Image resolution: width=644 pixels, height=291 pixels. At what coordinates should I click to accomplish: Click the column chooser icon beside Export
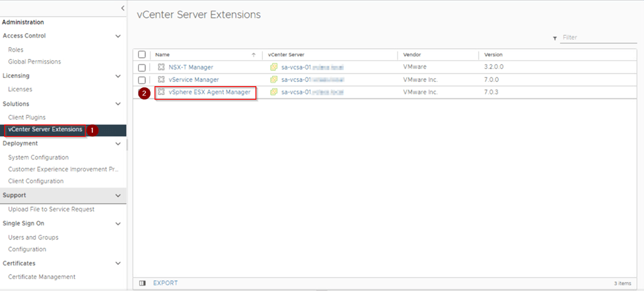pyautogui.click(x=142, y=283)
